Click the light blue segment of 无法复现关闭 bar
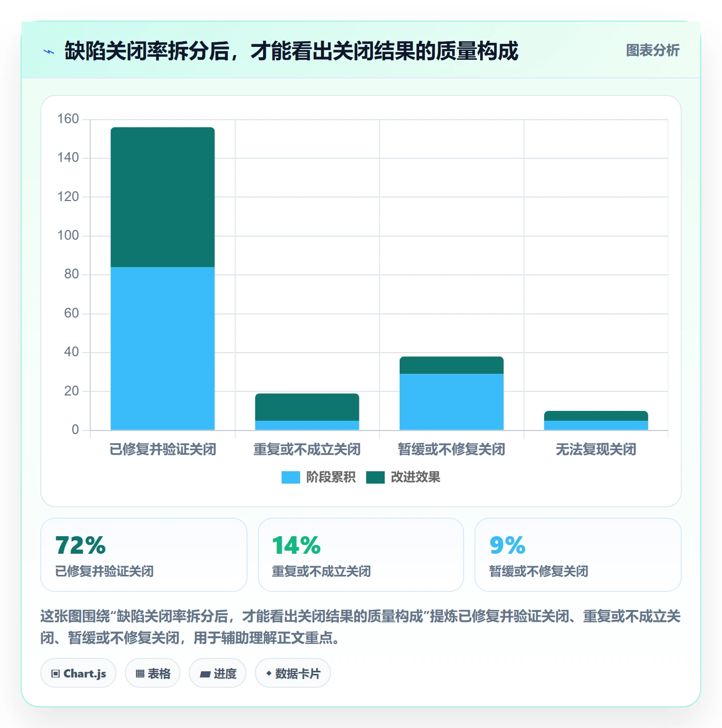 pos(596,425)
